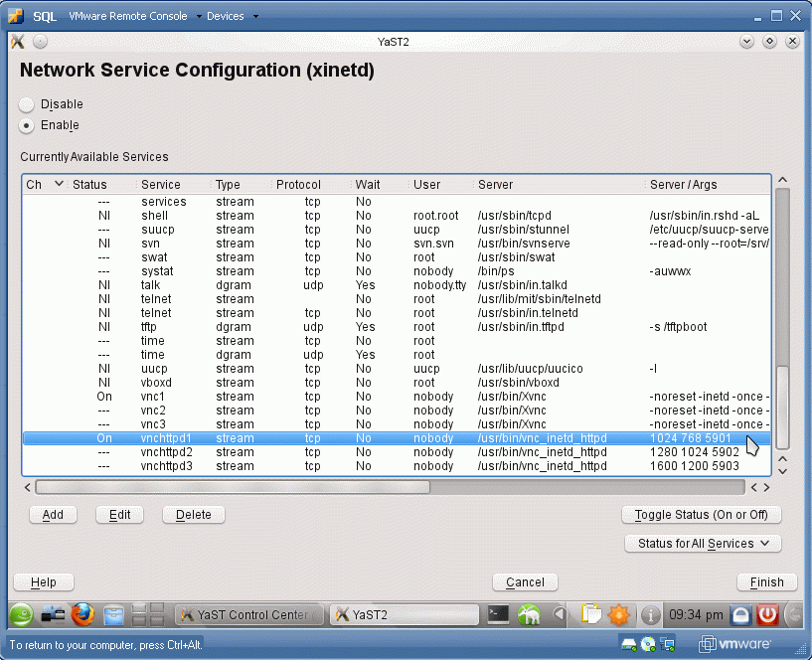
Task: Click the My Computer icon in the taskbar
Action: click(x=53, y=615)
